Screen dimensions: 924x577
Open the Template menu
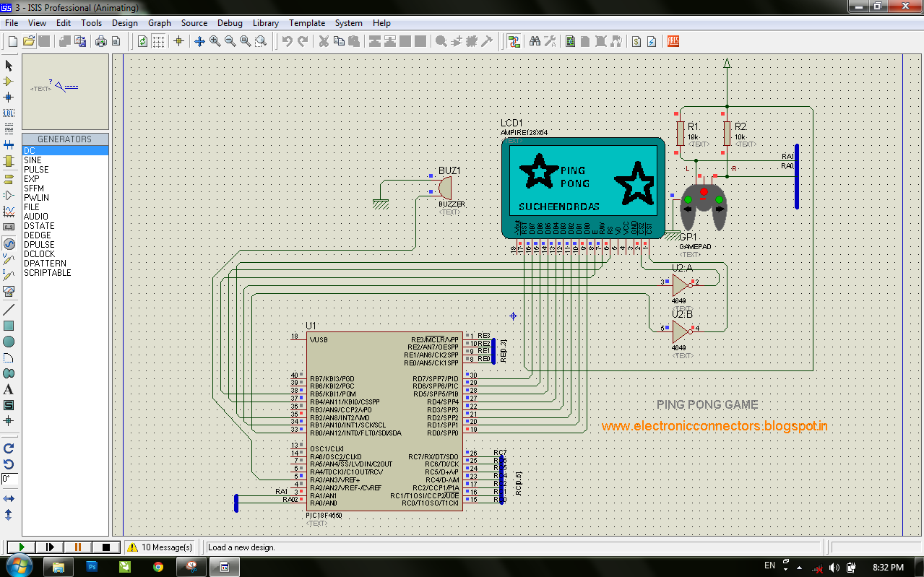point(307,22)
